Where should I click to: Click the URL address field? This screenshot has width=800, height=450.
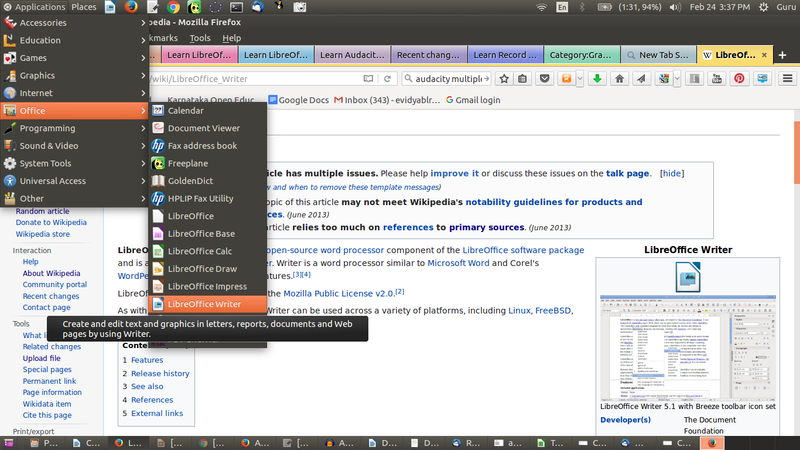pos(254,79)
